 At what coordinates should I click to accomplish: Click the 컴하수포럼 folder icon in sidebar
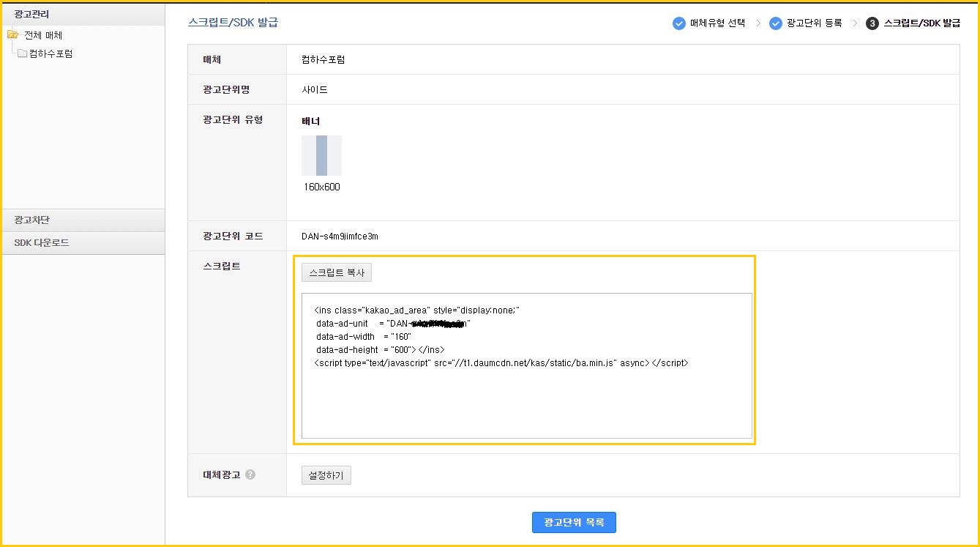tap(22, 53)
